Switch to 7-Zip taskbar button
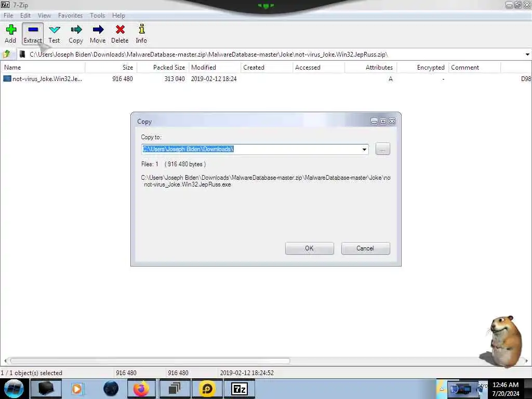This screenshot has height=399, width=532. (239, 389)
